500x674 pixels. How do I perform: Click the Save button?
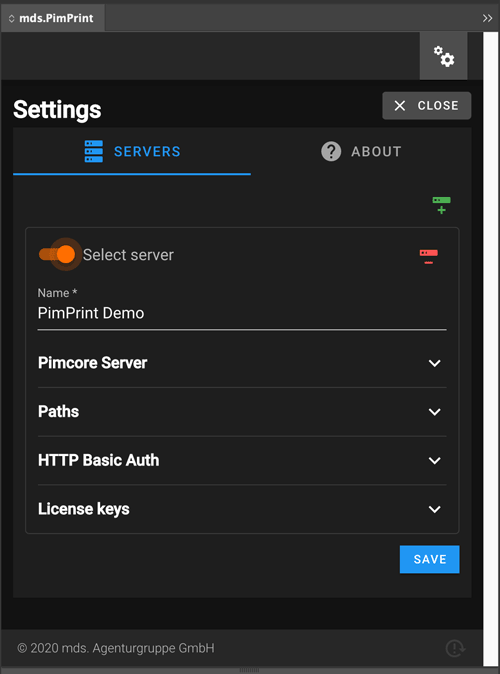coord(429,559)
